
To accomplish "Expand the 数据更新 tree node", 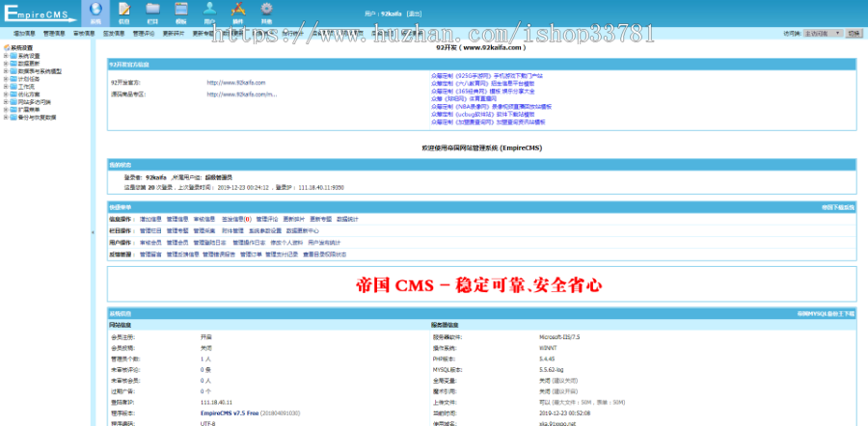I will click(6, 64).
